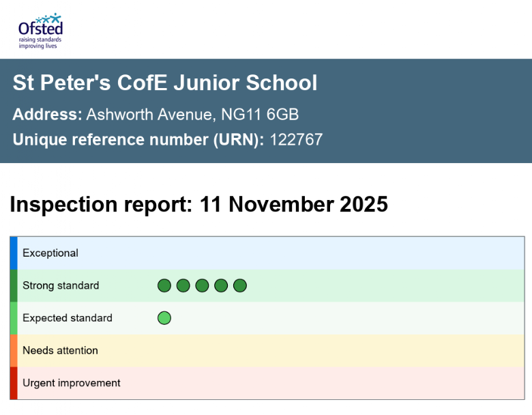Screen dimensions: 532x415
Task: Click the address Ashworth Avenue, NG11 6GB
Action: [192, 115]
